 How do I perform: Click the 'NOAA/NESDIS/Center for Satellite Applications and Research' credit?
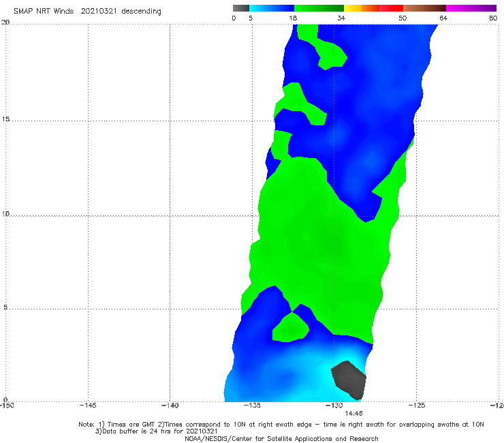tap(281, 438)
